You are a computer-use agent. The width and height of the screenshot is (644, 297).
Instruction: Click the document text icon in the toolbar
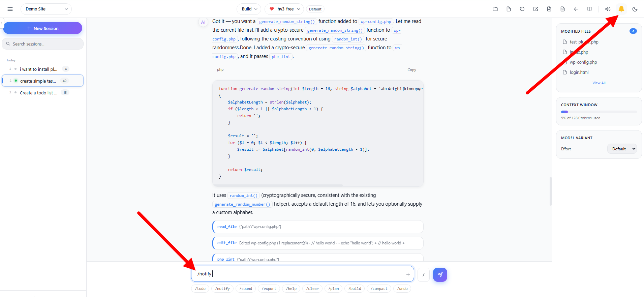pos(562,9)
